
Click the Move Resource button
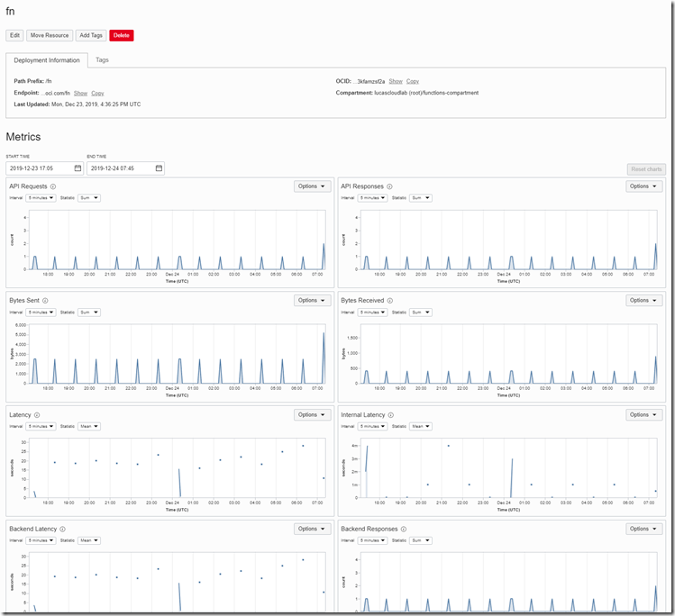(49, 35)
